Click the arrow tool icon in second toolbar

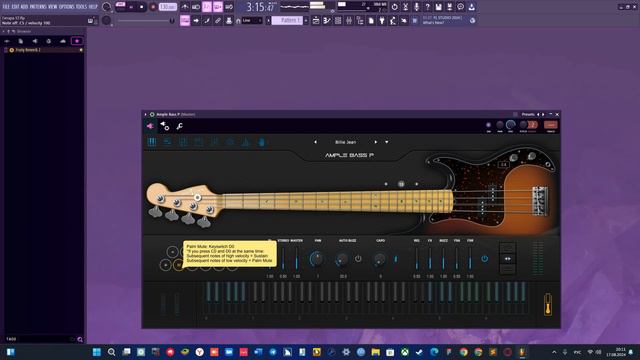tap(196, 20)
